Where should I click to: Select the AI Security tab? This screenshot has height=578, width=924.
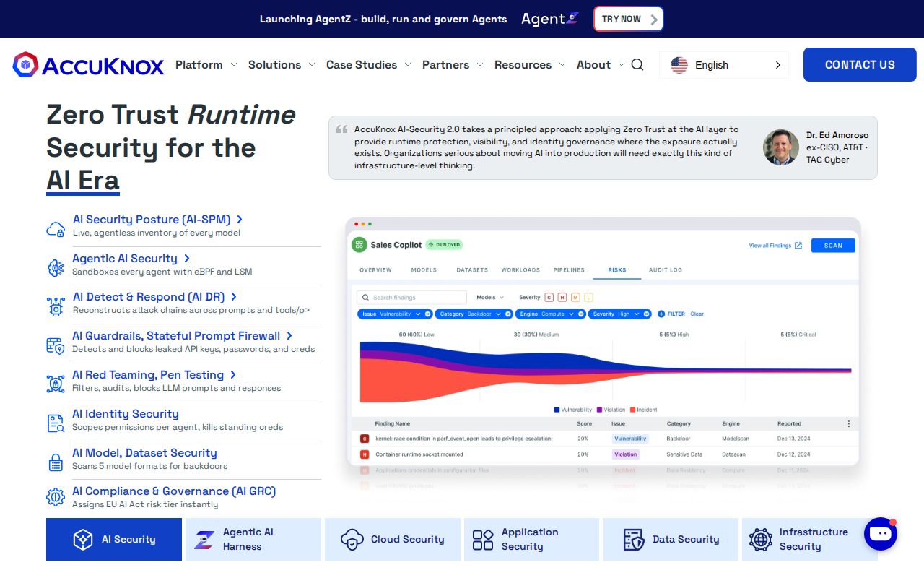[x=114, y=540]
